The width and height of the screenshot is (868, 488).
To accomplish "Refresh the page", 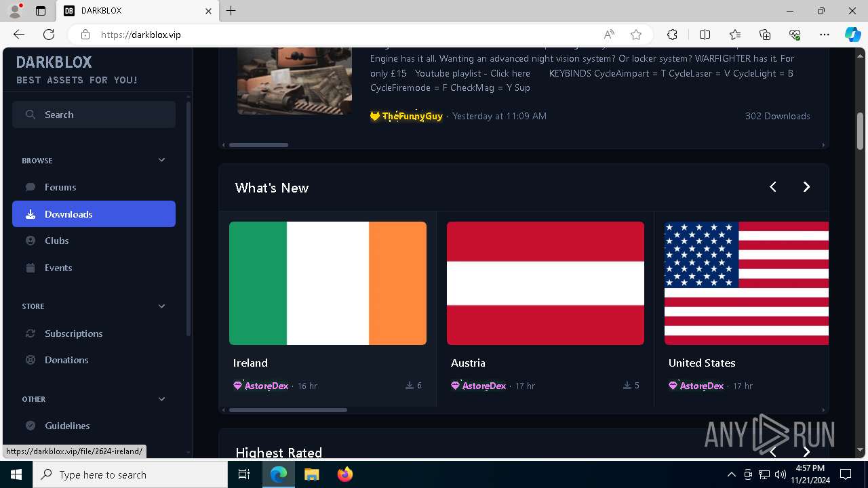I will coord(49,35).
